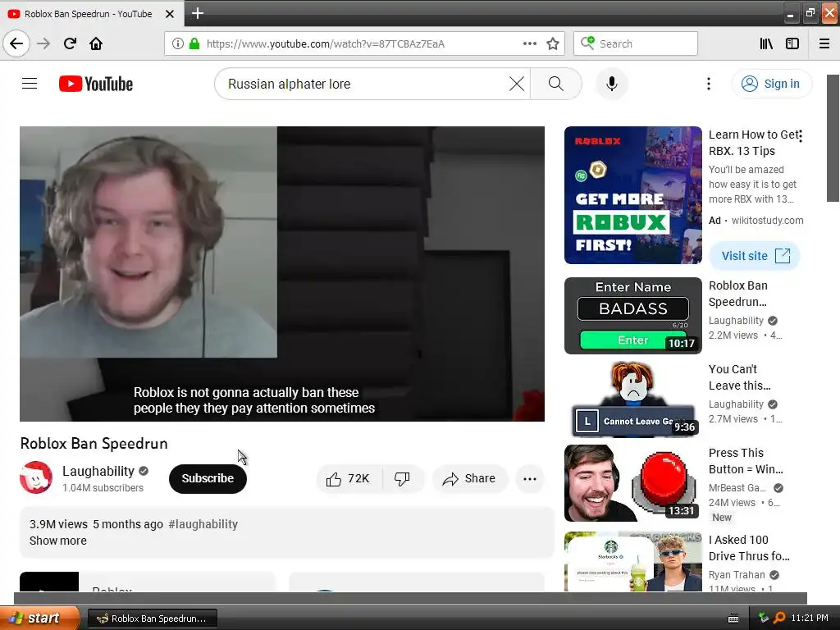The width and height of the screenshot is (840, 630).
Task: Open the MrBeast red button thumbnail
Action: click(x=632, y=482)
